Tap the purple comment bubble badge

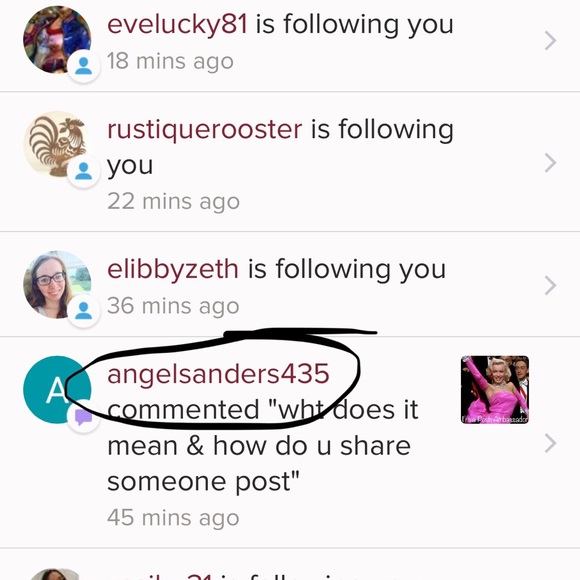(84, 417)
